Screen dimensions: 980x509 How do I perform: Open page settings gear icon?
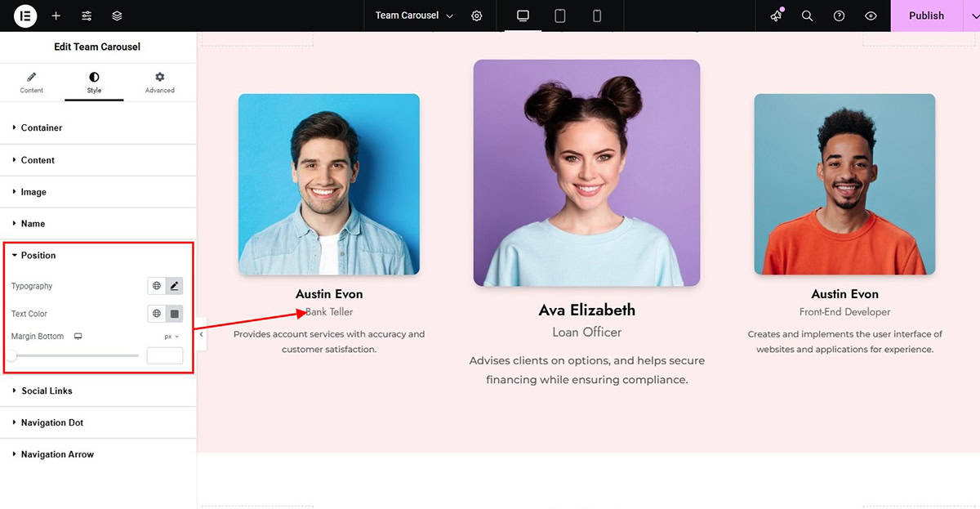coord(477,16)
